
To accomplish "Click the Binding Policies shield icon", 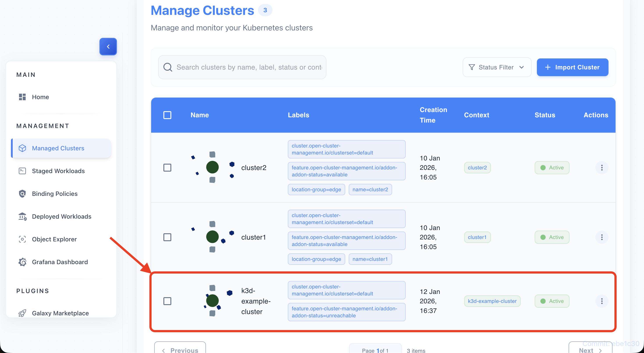I will [x=22, y=194].
